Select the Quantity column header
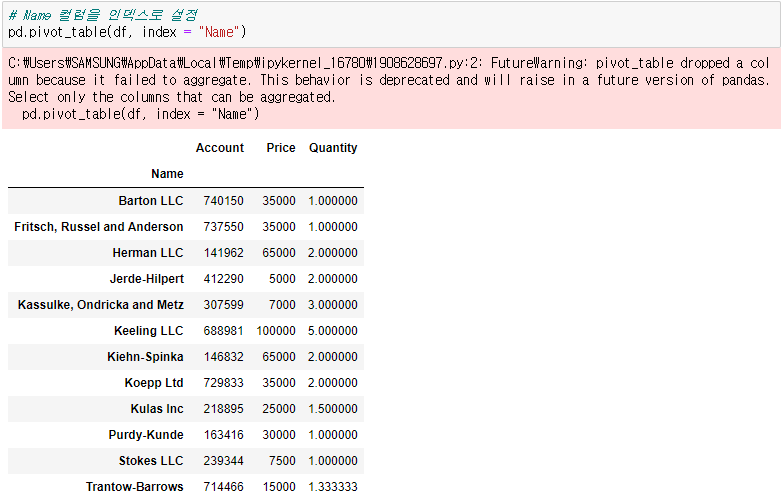 (333, 148)
